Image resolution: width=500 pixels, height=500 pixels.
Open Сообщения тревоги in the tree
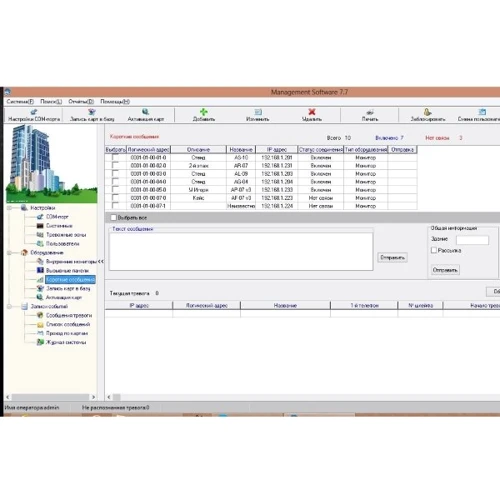tap(69, 315)
